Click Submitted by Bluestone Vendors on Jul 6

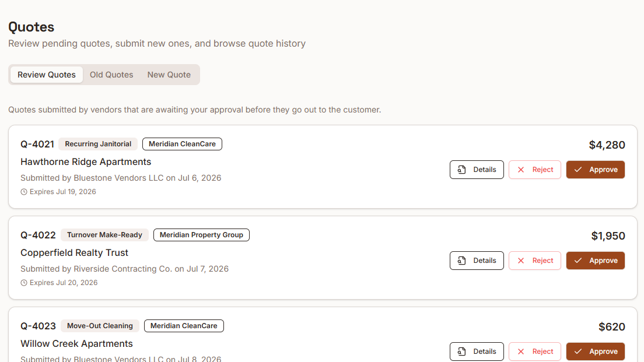[x=121, y=178]
